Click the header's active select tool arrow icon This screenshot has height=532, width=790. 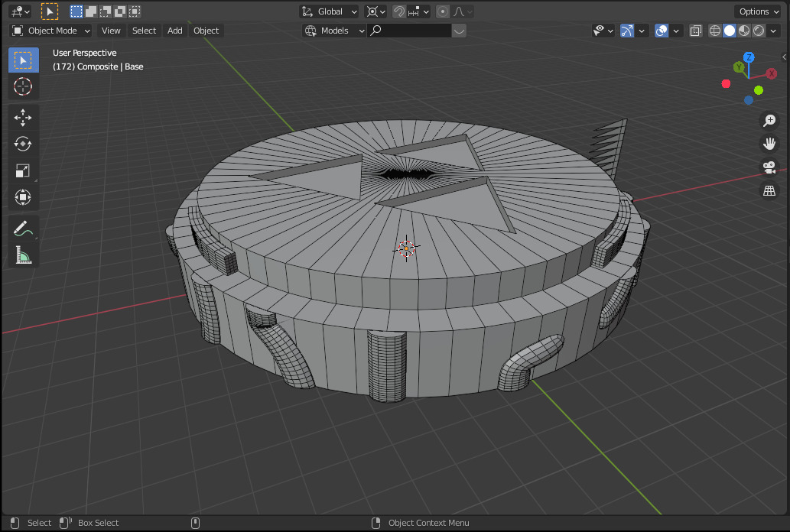pyautogui.click(x=50, y=11)
